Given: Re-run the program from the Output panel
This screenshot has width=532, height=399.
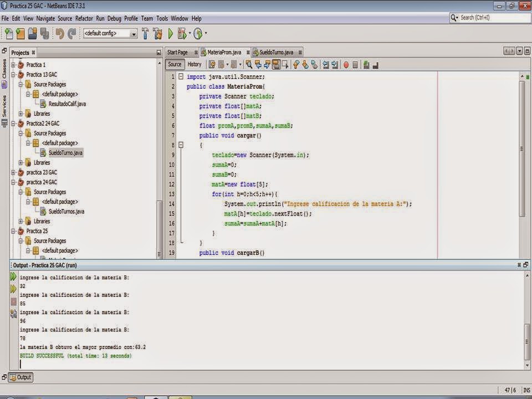Looking at the screenshot, I should (x=13, y=277).
